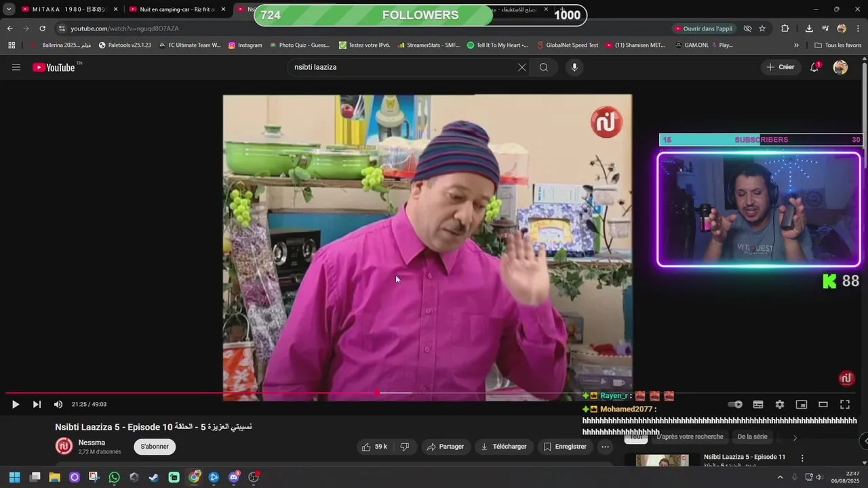868x488 pixels.
Task: Open the 'Tous les favoris' folder
Action: [x=837, y=45]
